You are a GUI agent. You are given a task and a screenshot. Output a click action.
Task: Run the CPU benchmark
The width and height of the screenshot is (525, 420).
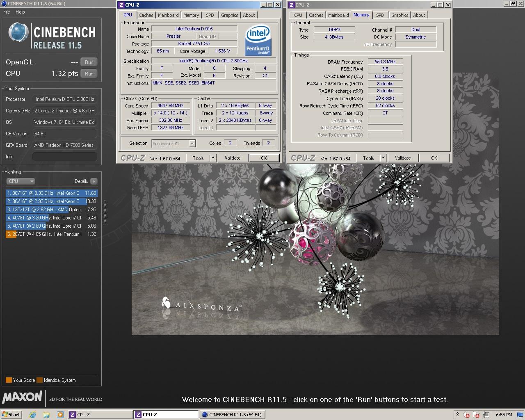89,74
